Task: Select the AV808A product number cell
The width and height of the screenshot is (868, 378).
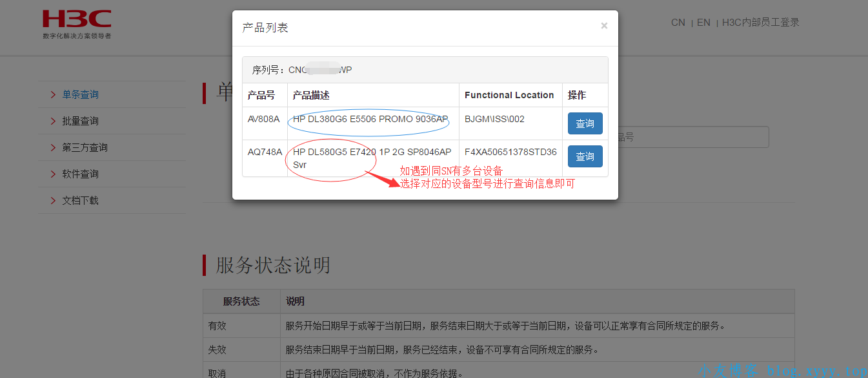Action: [x=264, y=119]
